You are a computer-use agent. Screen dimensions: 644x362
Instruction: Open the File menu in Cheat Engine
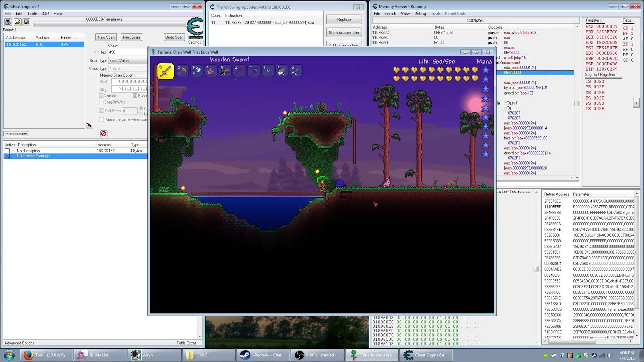click(x=8, y=13)
